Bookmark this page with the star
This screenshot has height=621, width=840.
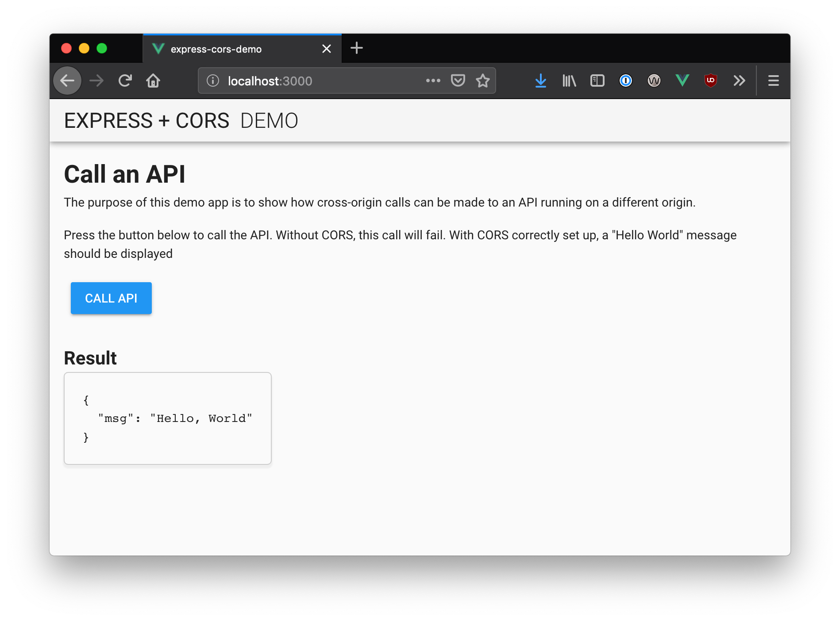point(483,81)
